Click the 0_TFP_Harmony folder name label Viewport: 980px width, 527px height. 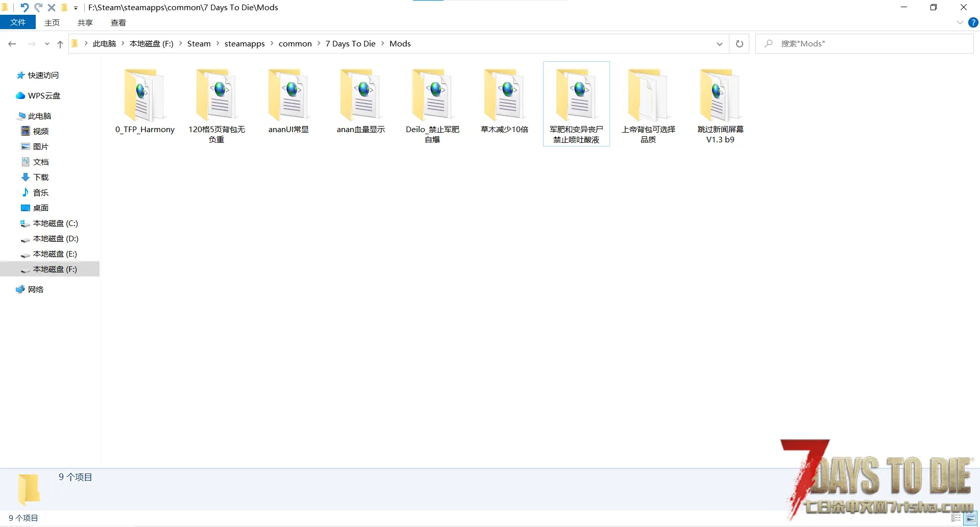(x=144, y=130)
